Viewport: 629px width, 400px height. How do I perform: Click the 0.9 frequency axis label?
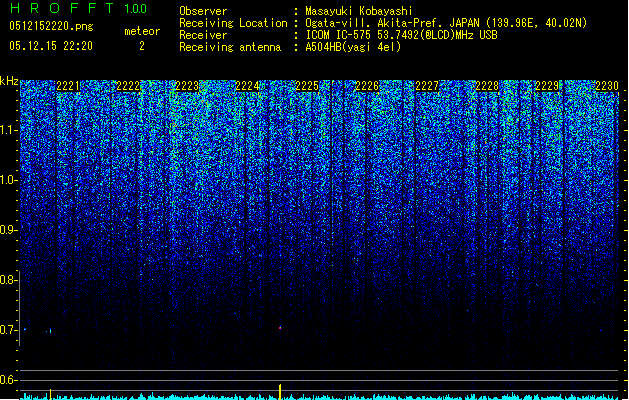point(9,230)
